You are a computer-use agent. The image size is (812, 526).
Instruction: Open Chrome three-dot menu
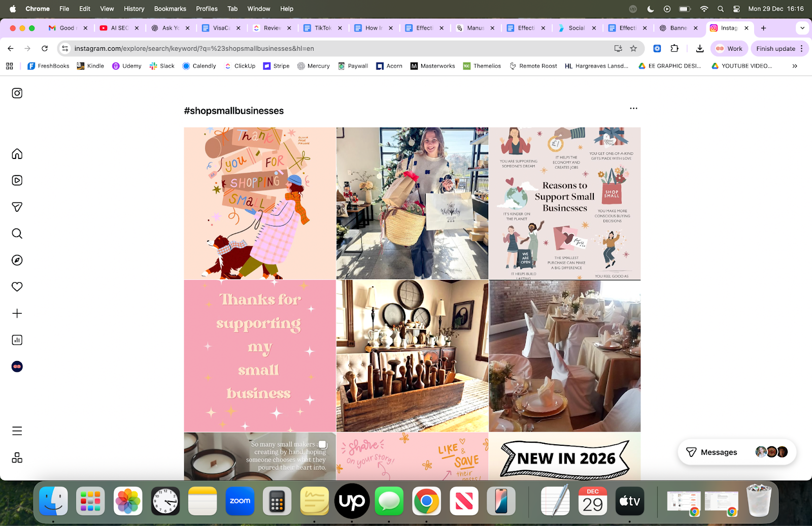click(x=802, y=48)
